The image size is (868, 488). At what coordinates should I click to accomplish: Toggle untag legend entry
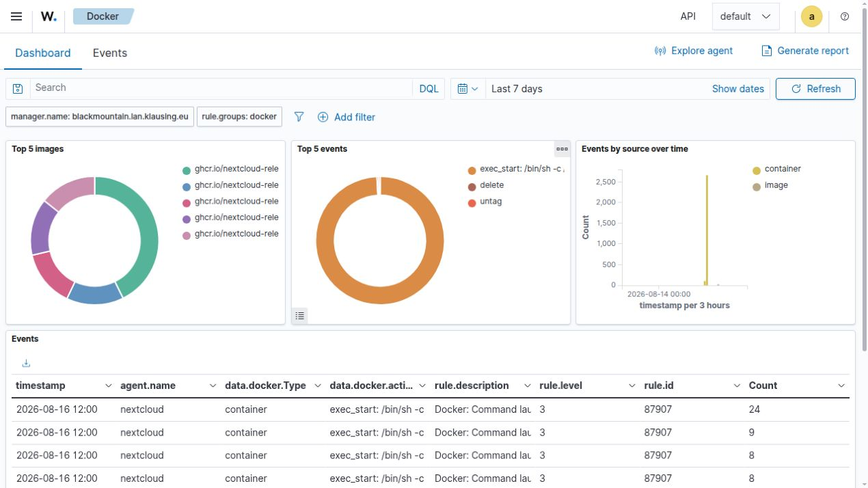pyautogui.click(x=485, y=202)
